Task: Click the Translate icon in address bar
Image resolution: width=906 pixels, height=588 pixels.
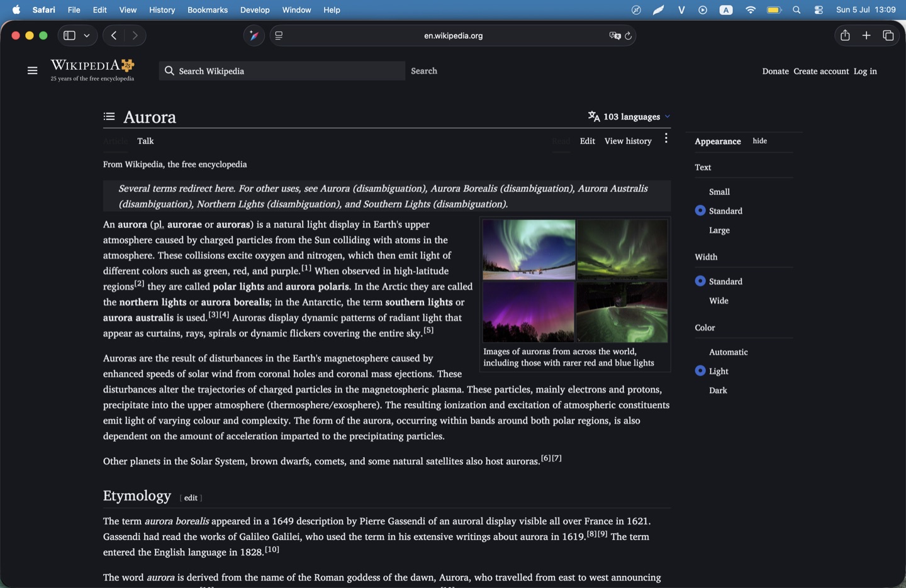Action: (x=615, y=36)
